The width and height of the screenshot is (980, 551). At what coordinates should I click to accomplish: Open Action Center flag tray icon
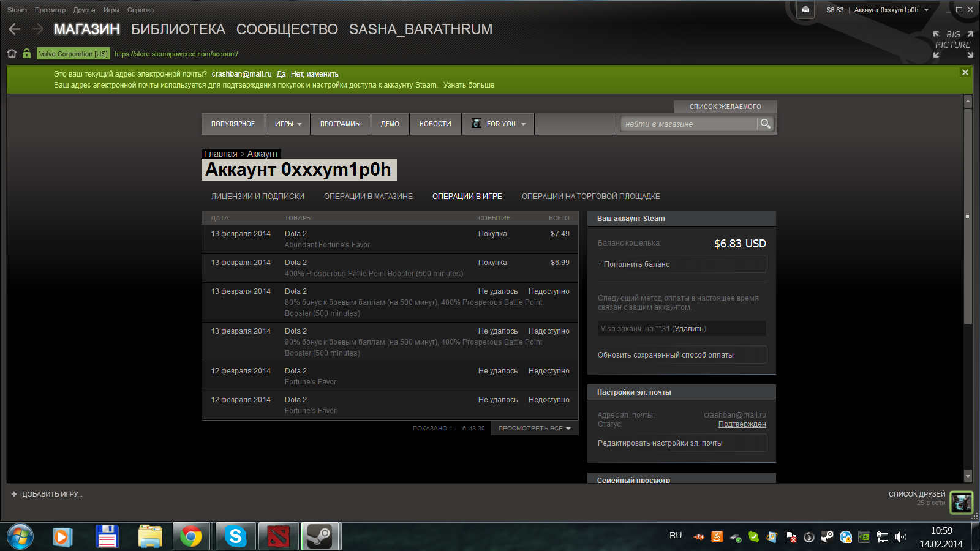(x=791, y=537)
